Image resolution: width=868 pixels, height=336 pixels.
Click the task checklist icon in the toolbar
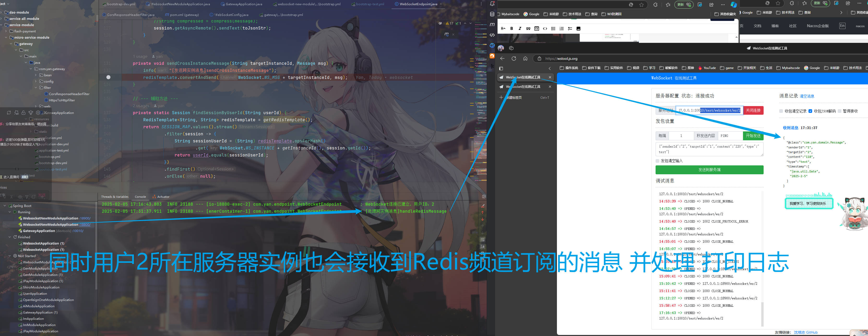tap(570, 28)
